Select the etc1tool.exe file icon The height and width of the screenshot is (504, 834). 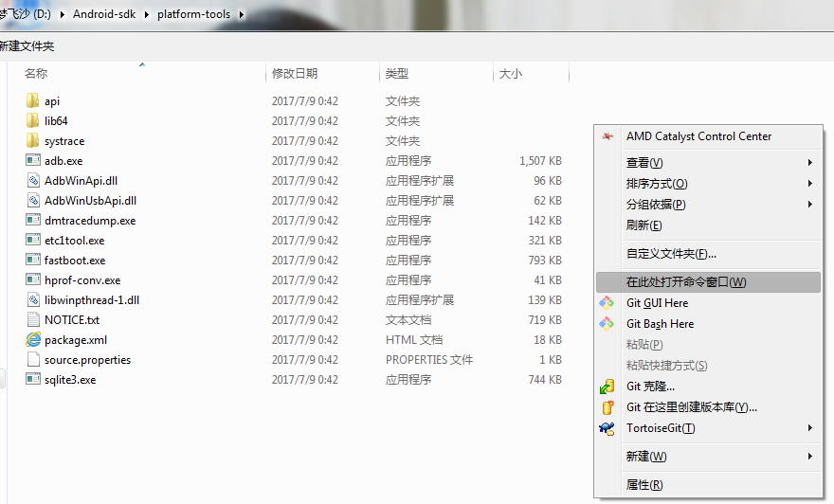33,240
